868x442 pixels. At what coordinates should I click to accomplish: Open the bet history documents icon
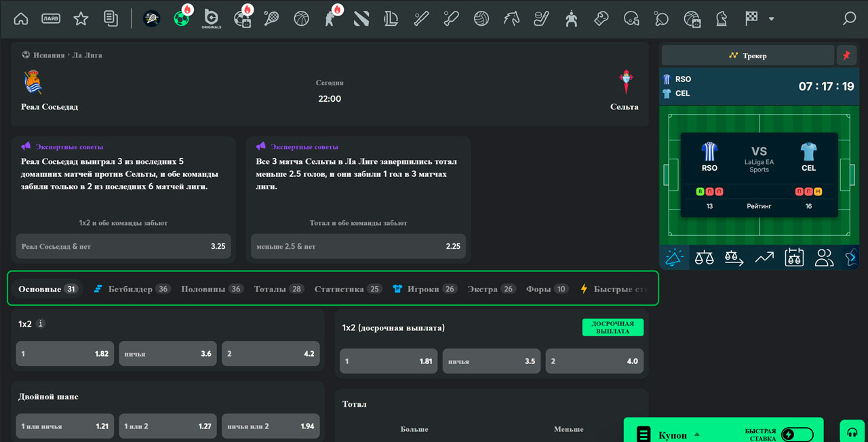click(x=111, y=19)
